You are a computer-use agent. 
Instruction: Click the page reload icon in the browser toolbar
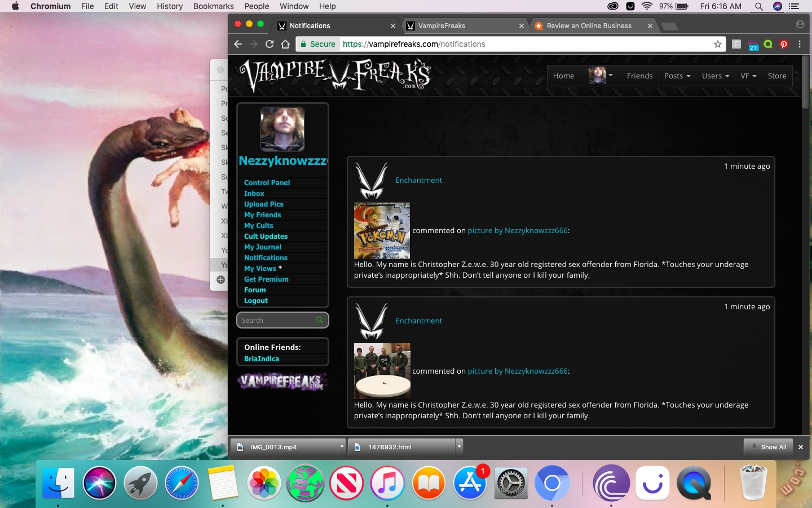(270, 44)
